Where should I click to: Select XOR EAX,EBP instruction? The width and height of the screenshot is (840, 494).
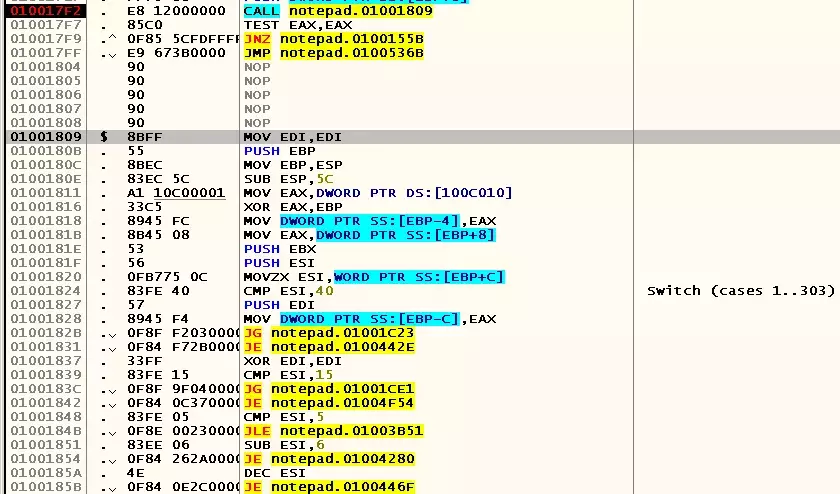(x=293, y=207)
